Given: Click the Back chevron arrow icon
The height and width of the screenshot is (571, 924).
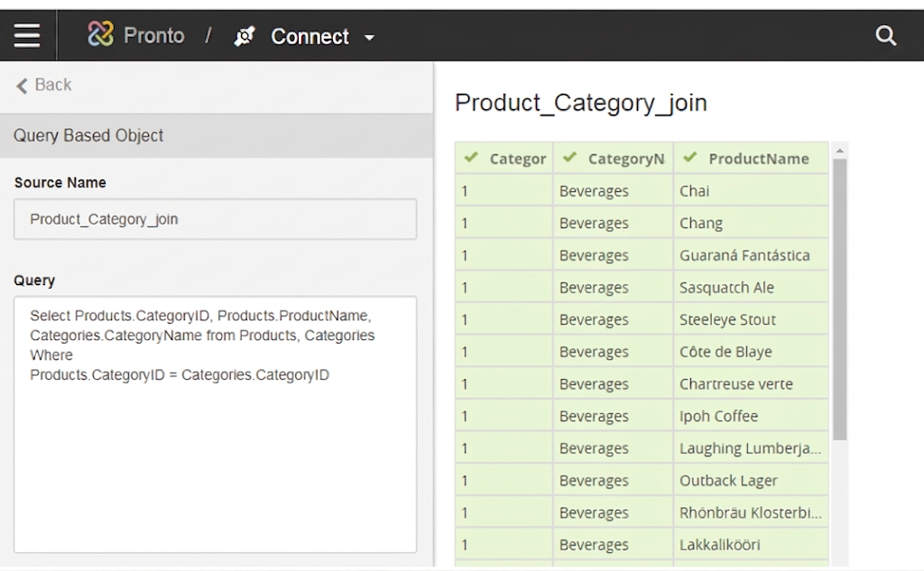Looking at the screenshot, I should (x=22, y=86).
